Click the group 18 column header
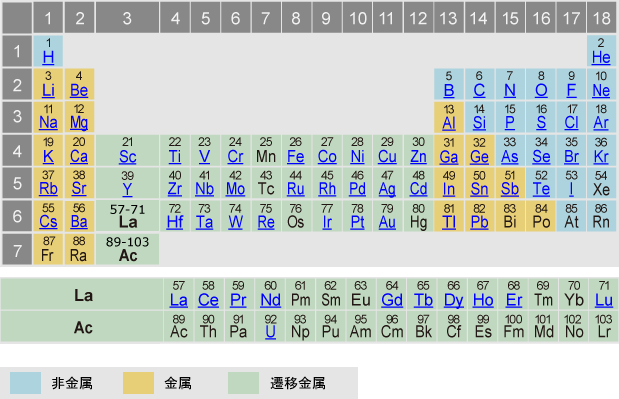 tap(602, 18)
